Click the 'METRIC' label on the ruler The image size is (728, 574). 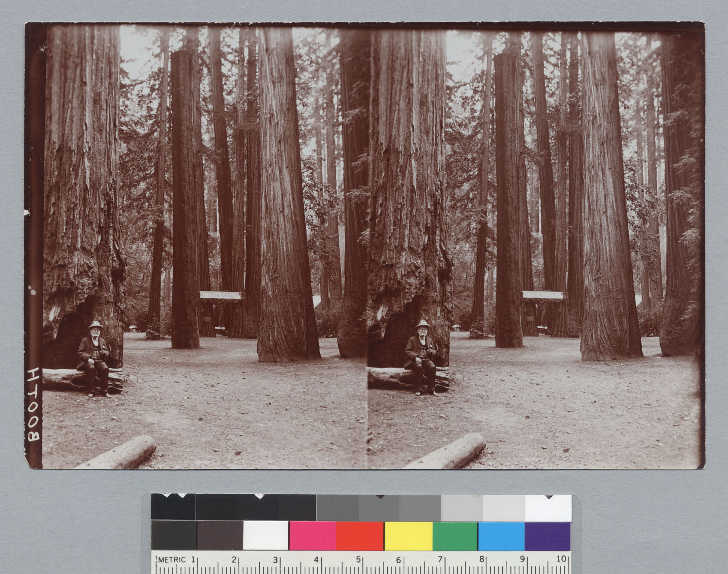(171, 559)
